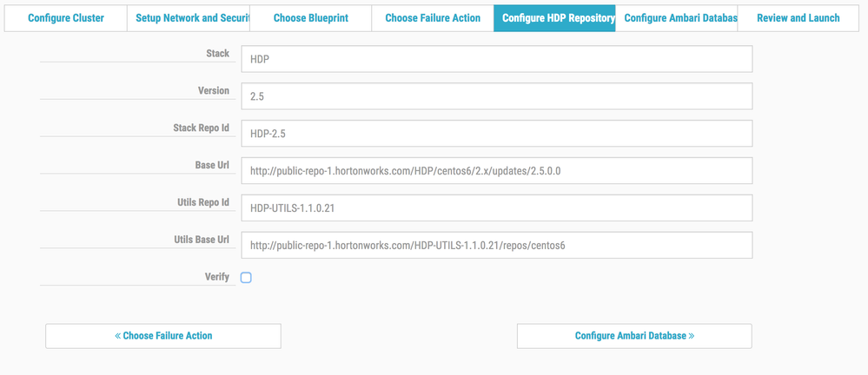The width and height of the screenshot is (868, 375).
Task: Click into the Utils Base Url field
Action: click(x=496, y=246)
